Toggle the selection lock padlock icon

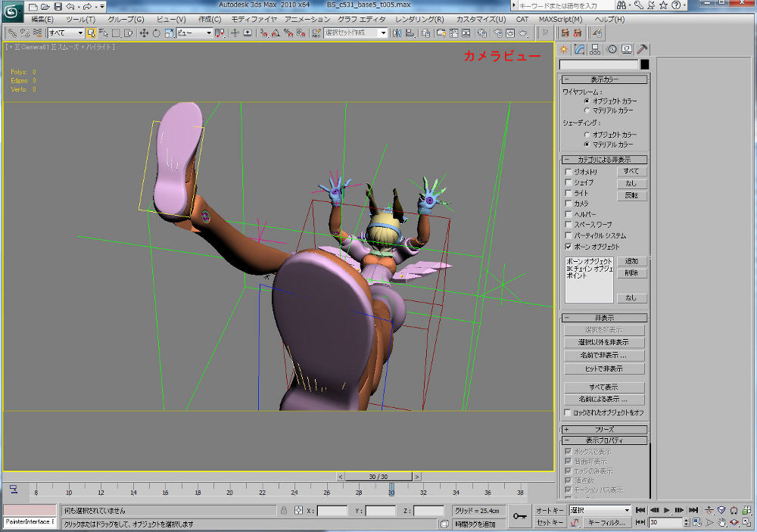[285, 511]
